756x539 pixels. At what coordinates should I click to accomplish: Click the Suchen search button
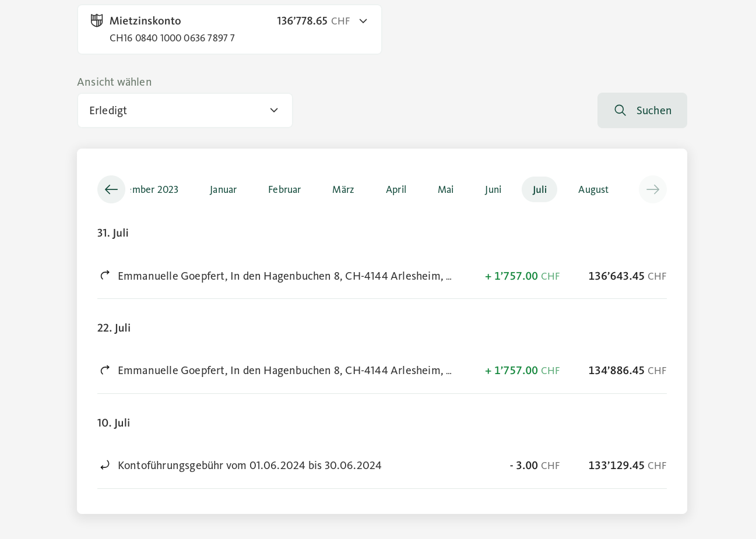(x=642, y=111)
